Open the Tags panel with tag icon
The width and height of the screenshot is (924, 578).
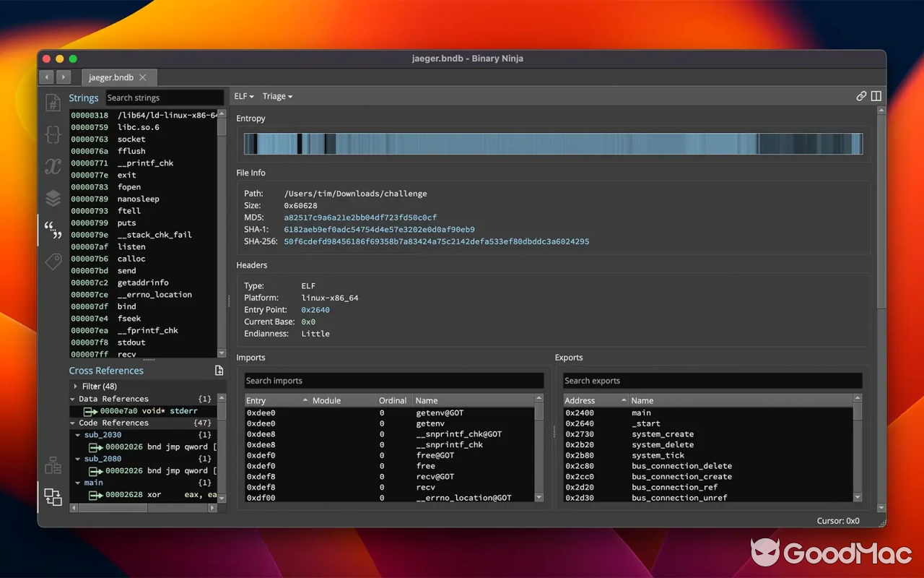(x=53, y=262)
